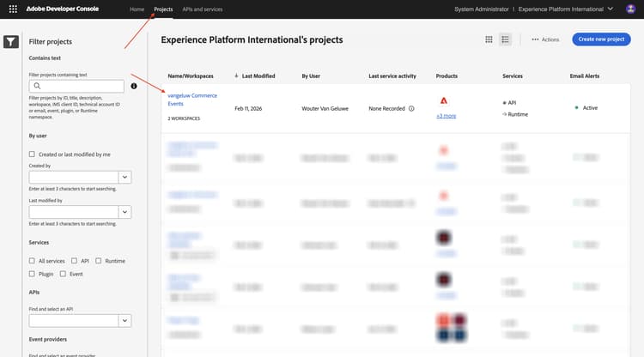Click the filter funnel icon
Image resolution: width=644 pixels, height=357 pixels.
point(10,41)
